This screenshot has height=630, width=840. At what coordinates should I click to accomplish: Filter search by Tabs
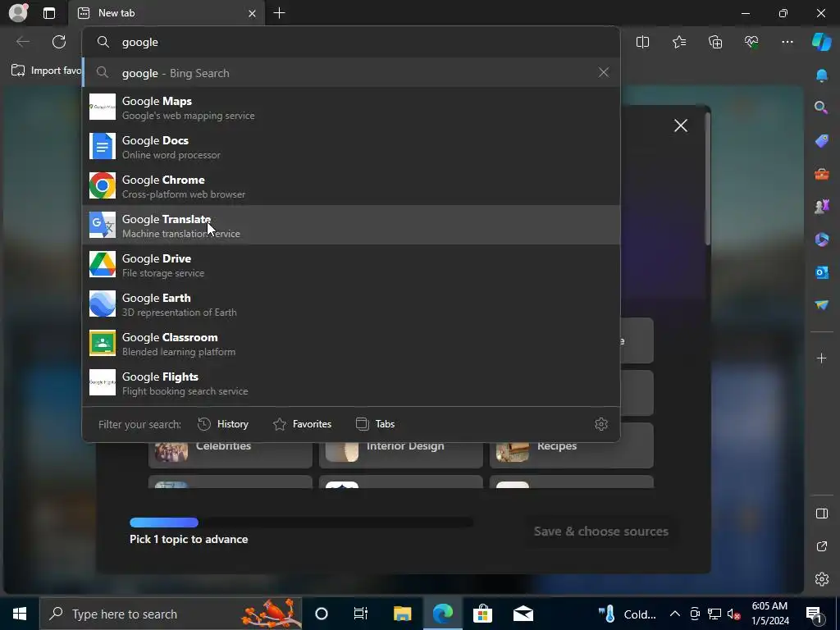pyautogui.click(x=375, y=424)
